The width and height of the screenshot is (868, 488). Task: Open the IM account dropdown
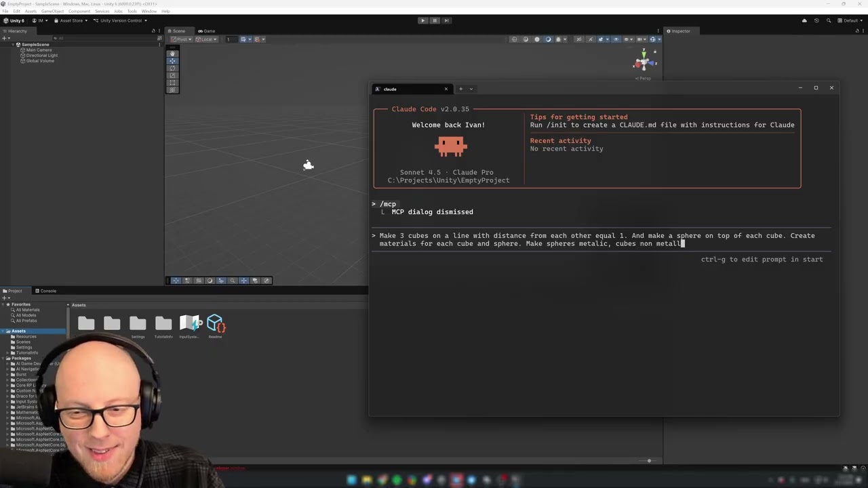coord(39,20)
